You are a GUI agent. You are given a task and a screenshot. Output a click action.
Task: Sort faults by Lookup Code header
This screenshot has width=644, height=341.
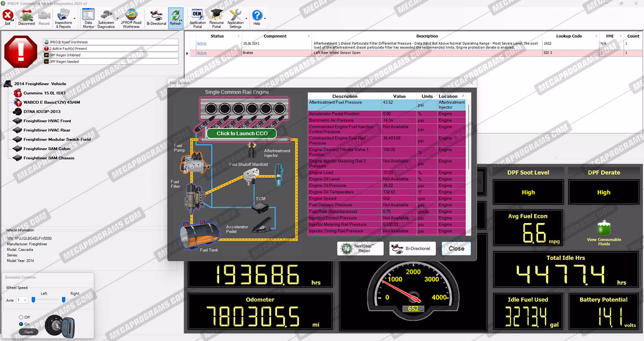[x=570, y=36]
